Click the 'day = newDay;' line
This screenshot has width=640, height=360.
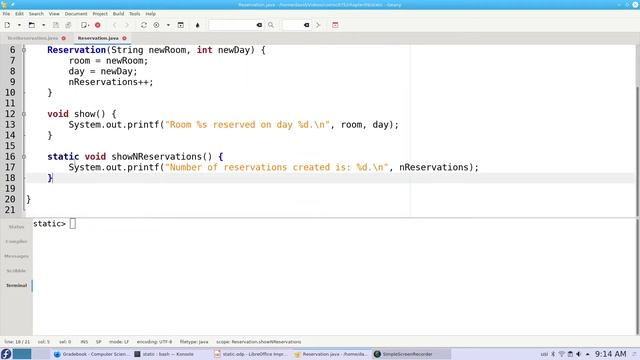(x=103, y=71)
